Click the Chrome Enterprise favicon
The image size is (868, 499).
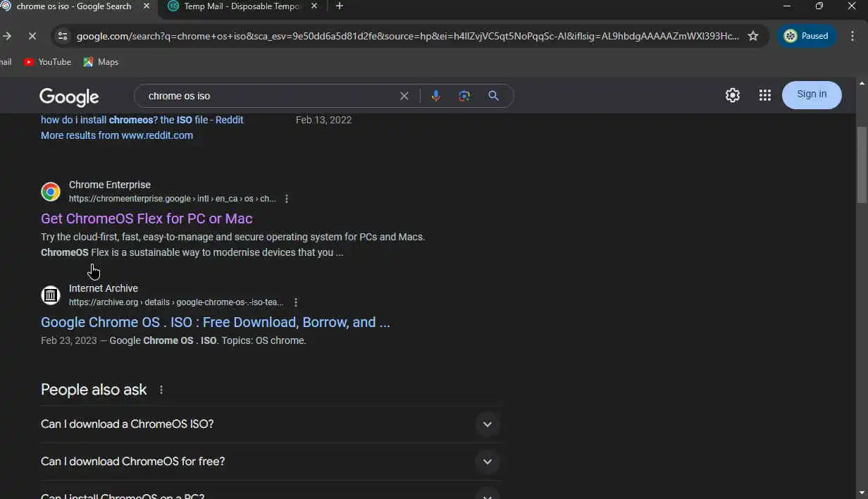pos(51,192)
